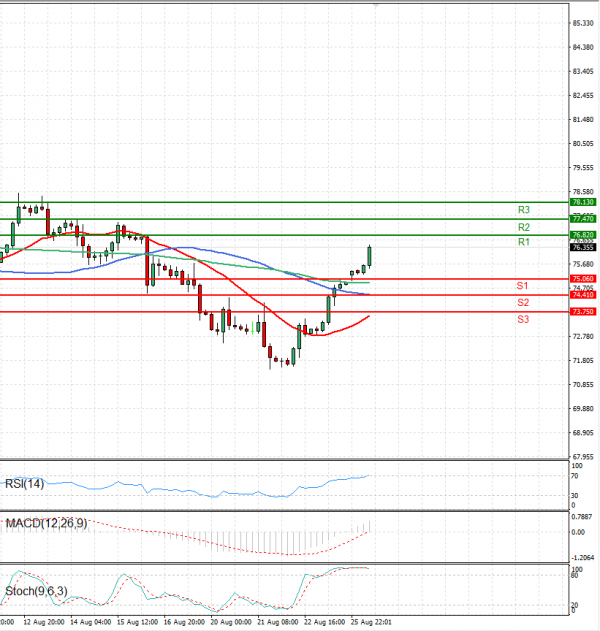This screenshot has width=600, height=631.
Task: Click the 25 Aug 22:01 time label
Action: coord(371,622)
